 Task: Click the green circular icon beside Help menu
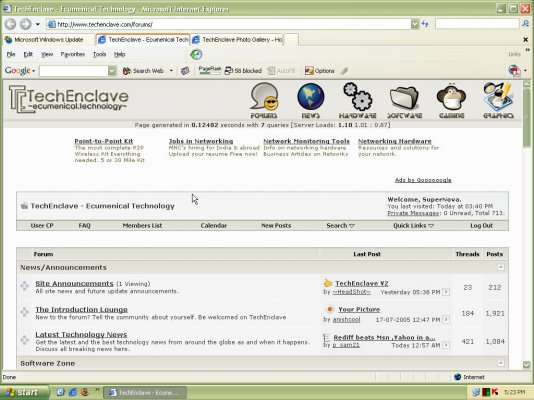[x=196, y=54]
